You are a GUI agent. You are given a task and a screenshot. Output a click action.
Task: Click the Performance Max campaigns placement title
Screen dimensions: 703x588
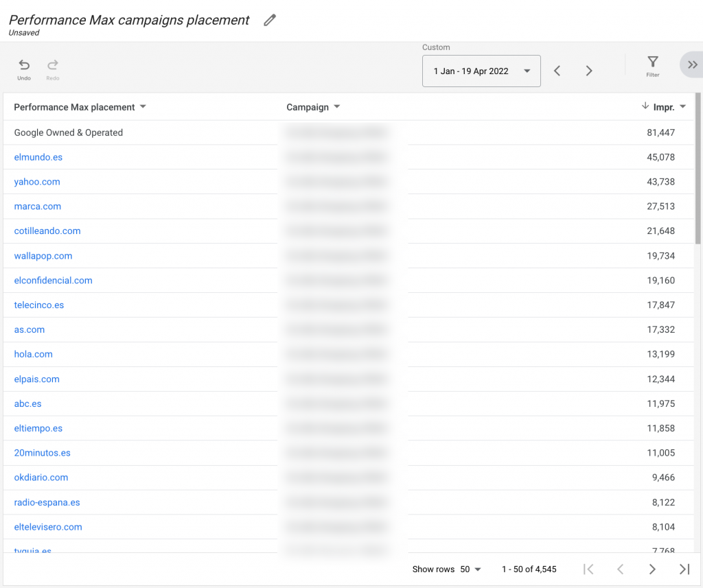(x=129, y=20)
